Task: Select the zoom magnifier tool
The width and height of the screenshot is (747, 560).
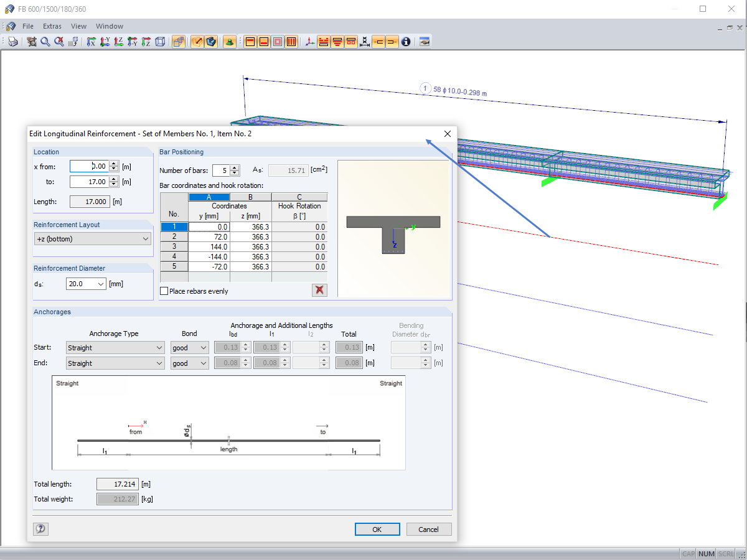Action: point(45,42)
